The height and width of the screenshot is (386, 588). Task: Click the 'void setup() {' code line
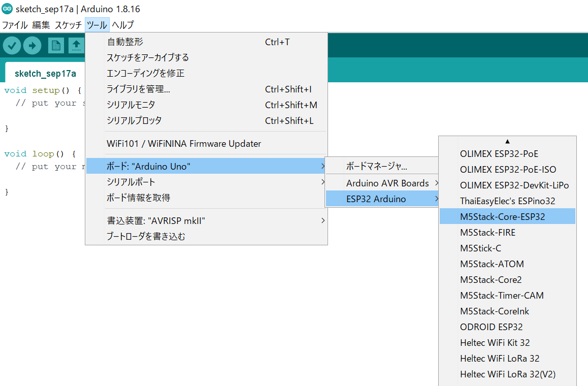click(43, 90)
